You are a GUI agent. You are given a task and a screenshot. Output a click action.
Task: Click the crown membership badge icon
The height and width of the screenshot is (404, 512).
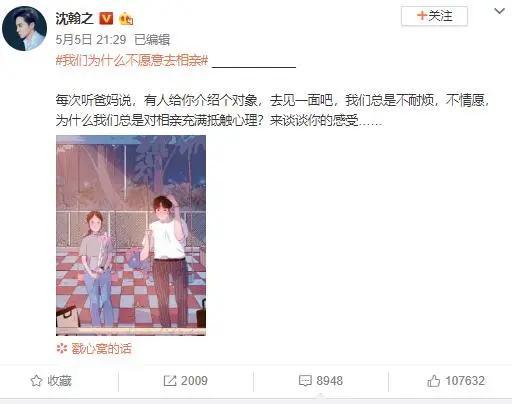point(126,18)
